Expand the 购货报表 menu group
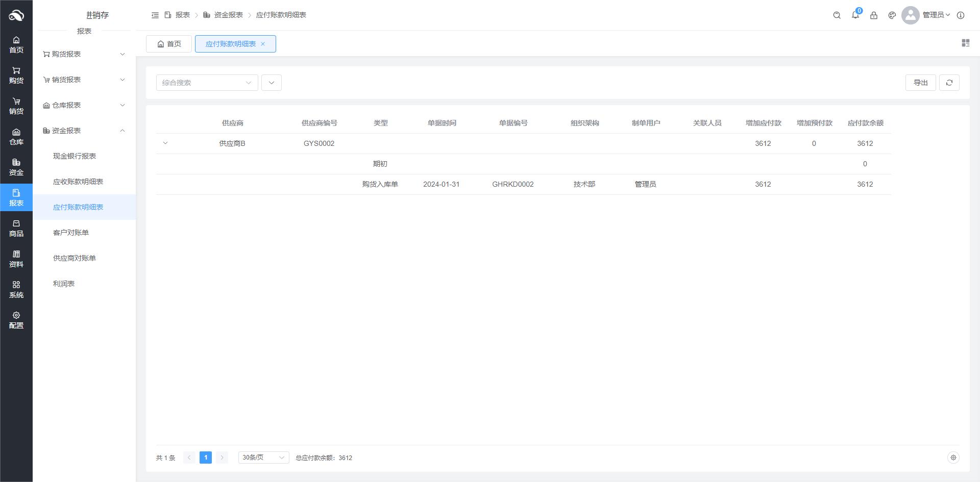The image size is (980, 482). coord(84,54)
